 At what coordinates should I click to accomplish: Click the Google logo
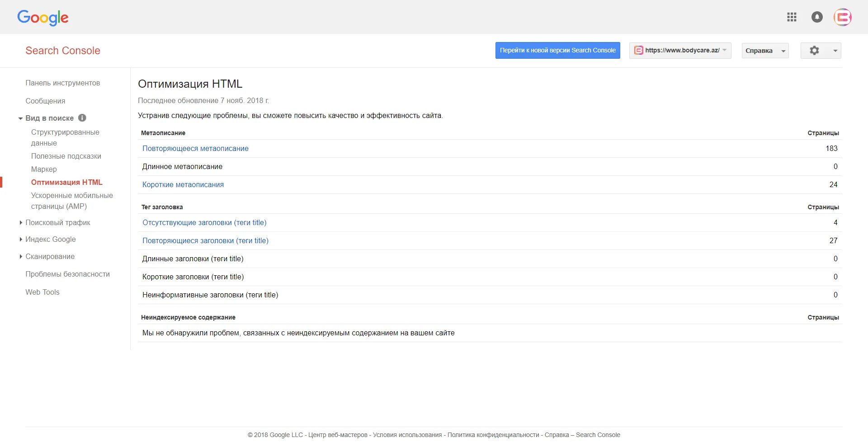pyautogui.click(x=43, y=18)
